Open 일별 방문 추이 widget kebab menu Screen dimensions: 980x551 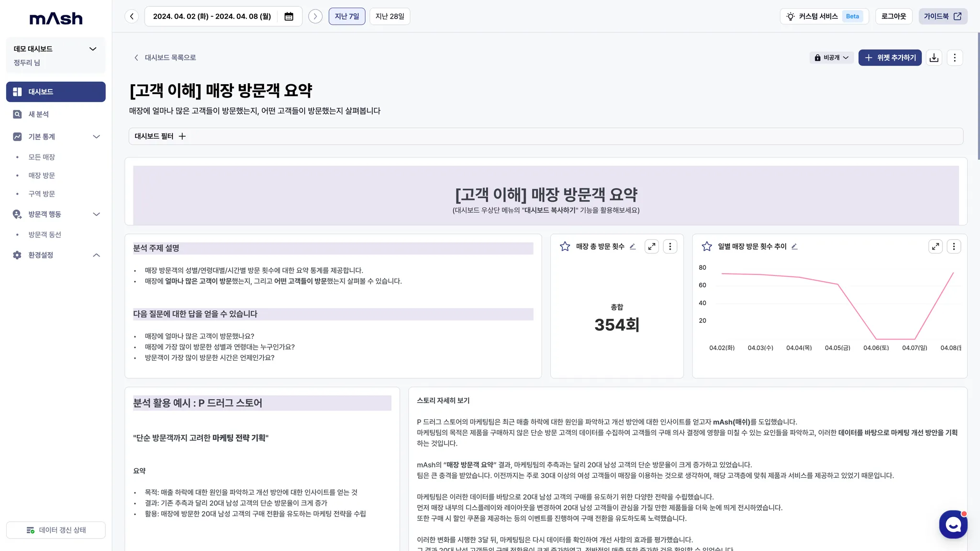coord(954,246)
